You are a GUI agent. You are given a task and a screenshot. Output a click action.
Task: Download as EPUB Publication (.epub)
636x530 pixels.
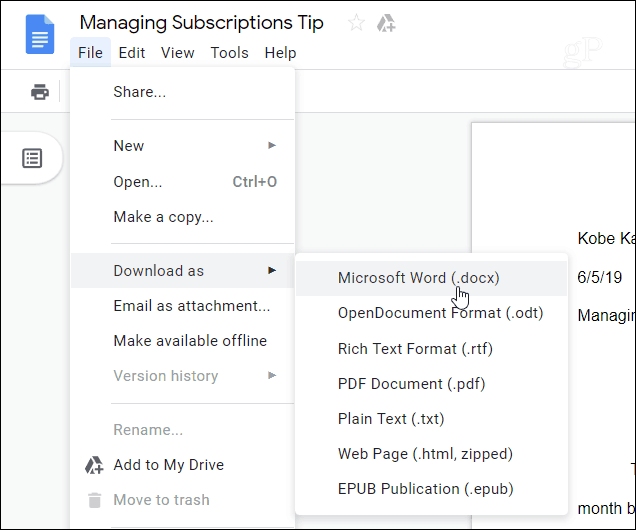431,489
